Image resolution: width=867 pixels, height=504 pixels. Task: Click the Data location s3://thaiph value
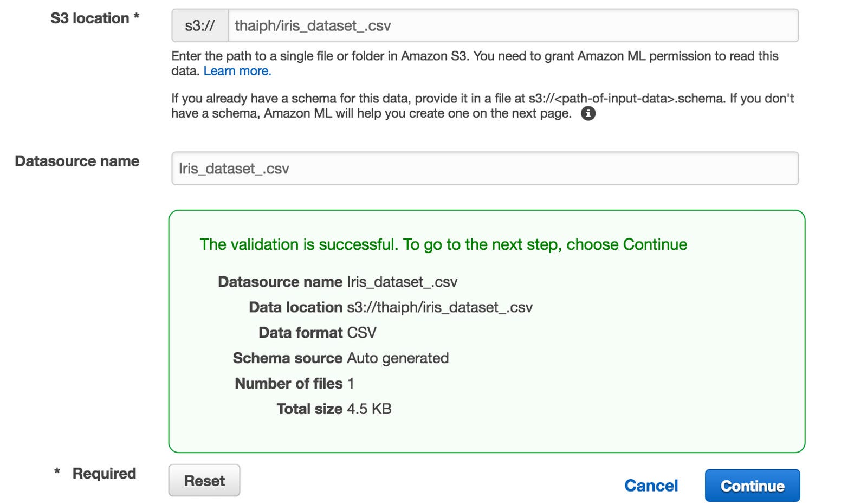(x=439, y=307)
